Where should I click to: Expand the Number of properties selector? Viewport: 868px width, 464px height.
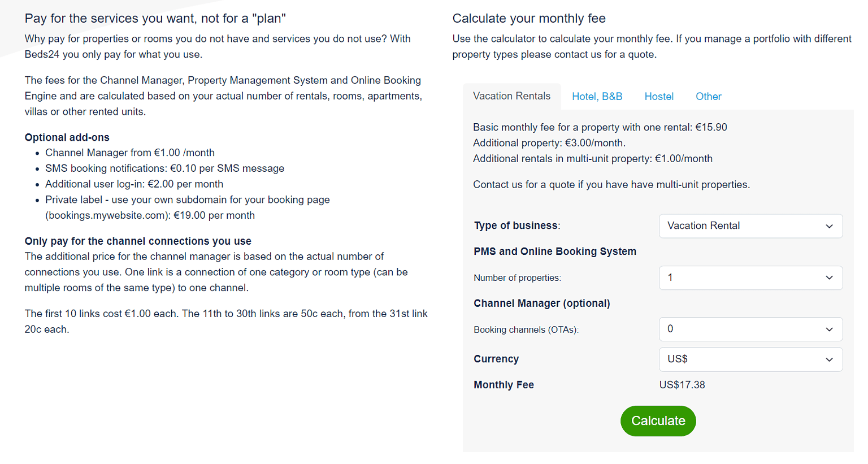click(750, 277)
